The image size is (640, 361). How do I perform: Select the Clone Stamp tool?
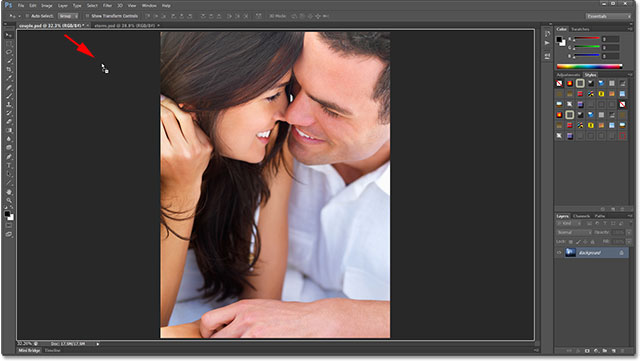(x=9, y=105)
